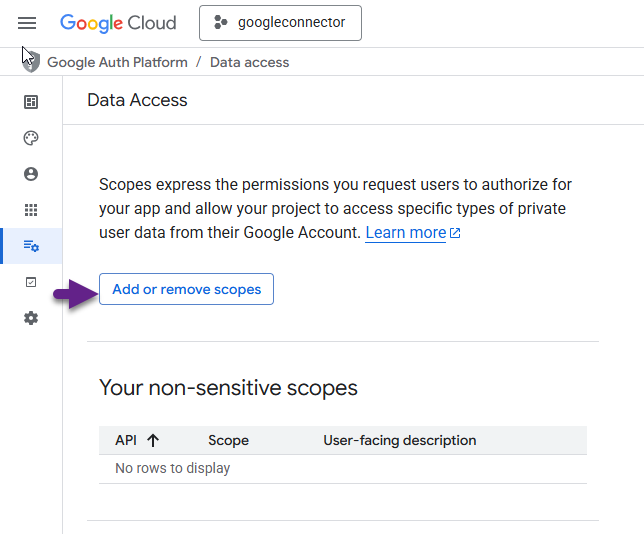Viewport: 644px width, 534px height.
Task: Open Audience via the person sidebar icon
Action: (31, 174)
